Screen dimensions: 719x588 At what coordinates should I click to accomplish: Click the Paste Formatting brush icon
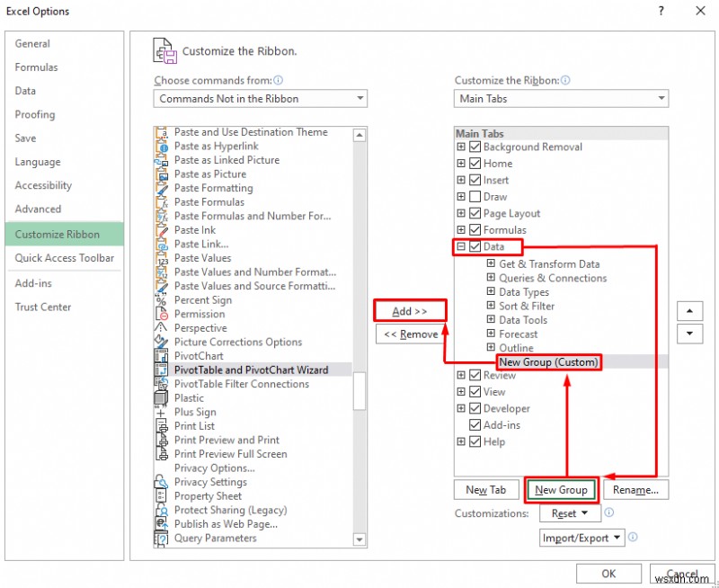tap(162, 189)
